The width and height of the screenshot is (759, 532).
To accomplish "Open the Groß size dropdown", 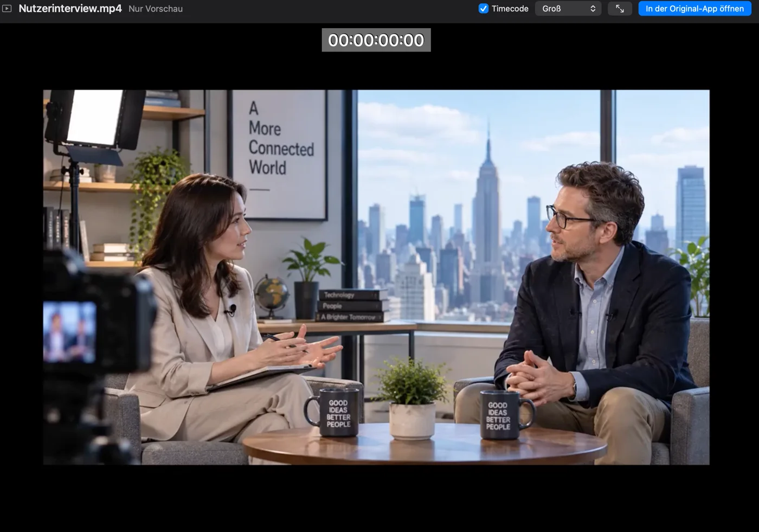I will click(x=568, y=9).
